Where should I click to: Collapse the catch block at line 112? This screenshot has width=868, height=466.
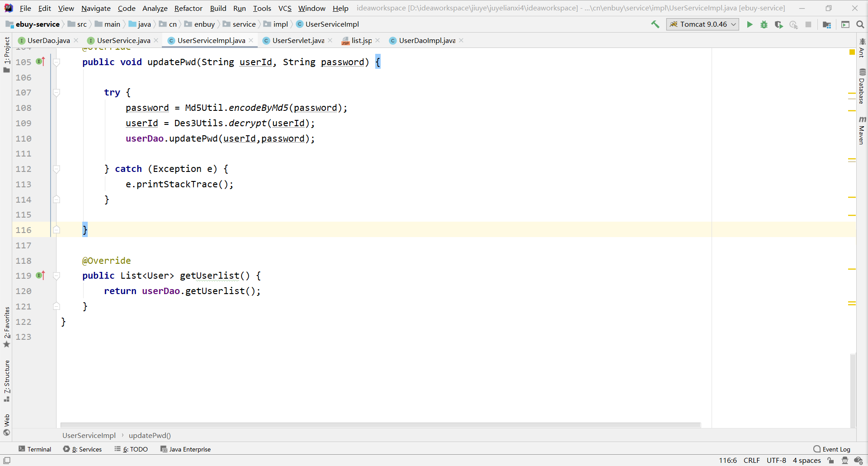(57, 169)
